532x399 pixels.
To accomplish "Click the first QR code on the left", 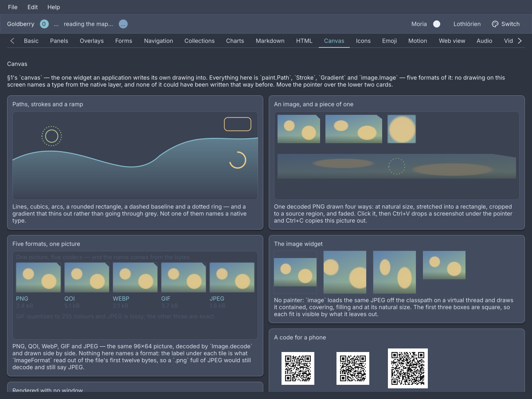I will (x=298, y=368).
